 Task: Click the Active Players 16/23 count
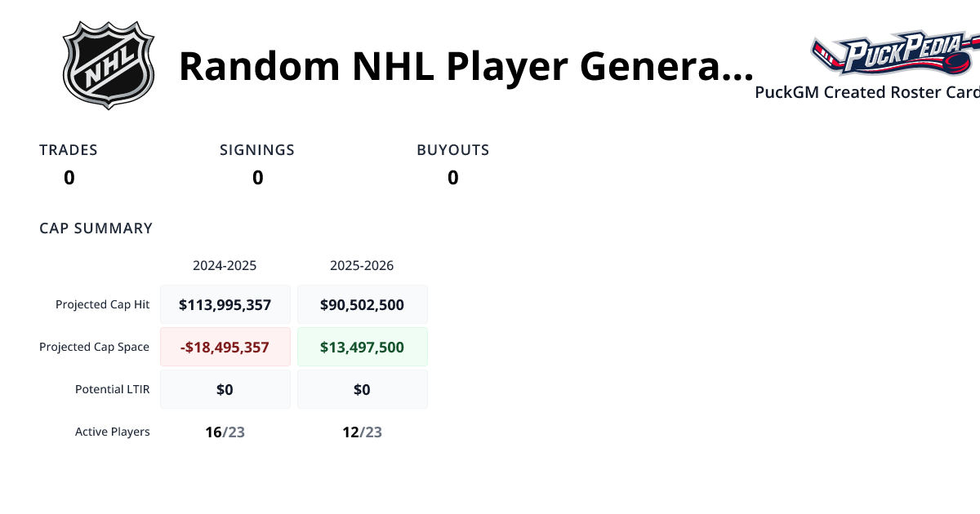pos(225,432)
